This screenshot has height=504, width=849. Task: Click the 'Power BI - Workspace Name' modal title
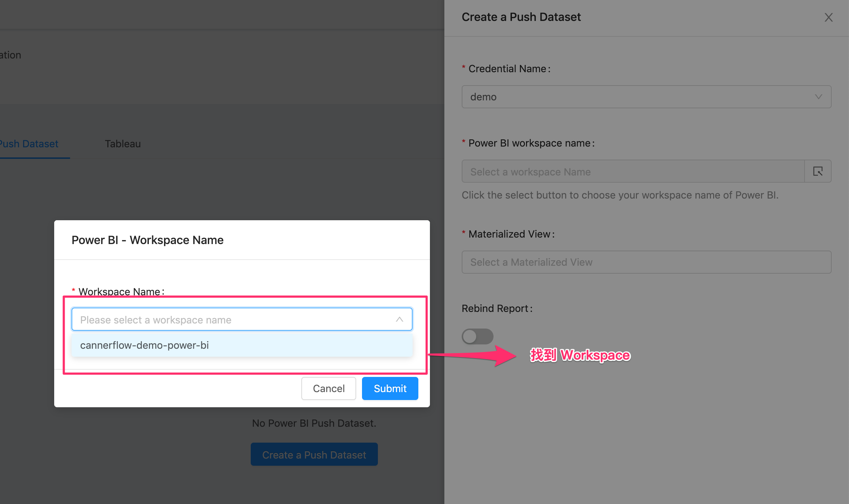point(147,240)
